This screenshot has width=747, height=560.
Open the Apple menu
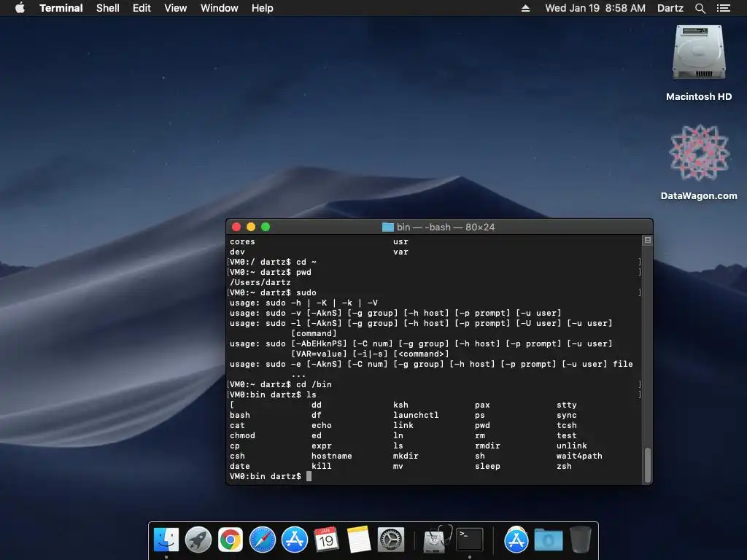point(20,7)
